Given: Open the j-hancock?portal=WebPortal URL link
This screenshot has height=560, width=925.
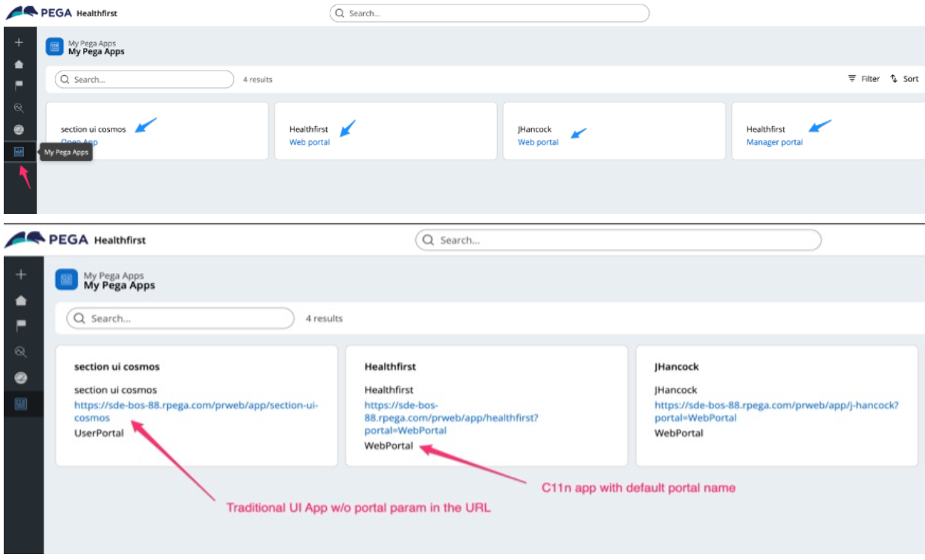Looking at the screenshot, I should pyautogui.click(x=776, y=411).
